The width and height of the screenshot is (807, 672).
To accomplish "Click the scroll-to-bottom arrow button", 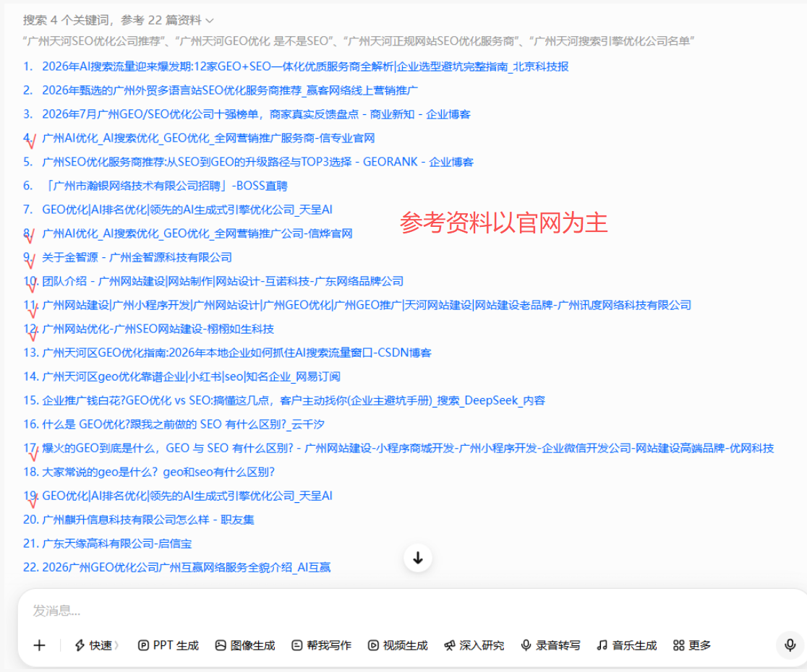I will pyautogui.click(x=418, y=558).
